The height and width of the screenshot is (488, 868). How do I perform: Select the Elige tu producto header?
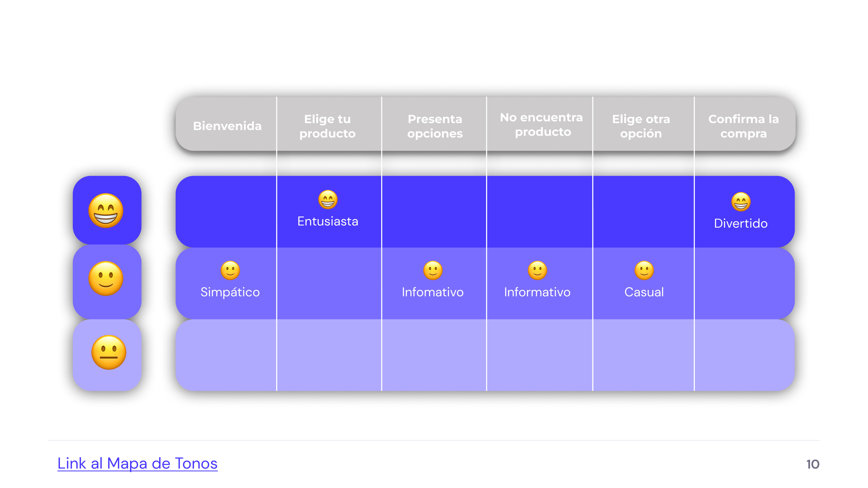[x=328, y=126]
